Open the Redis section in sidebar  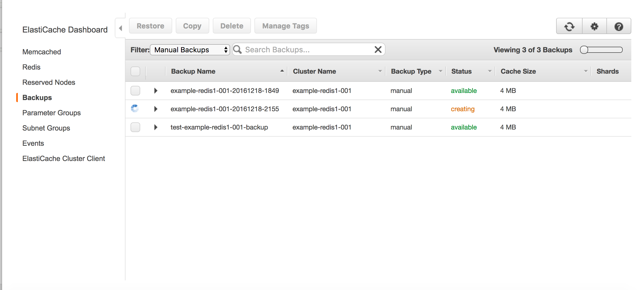coord(31,67)
